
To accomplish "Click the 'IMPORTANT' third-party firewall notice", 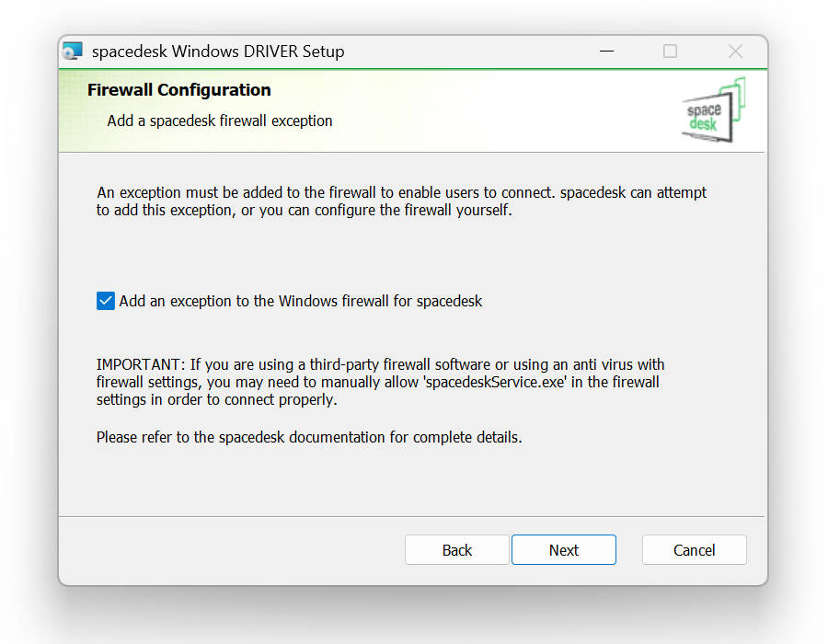I will (380, 382).
